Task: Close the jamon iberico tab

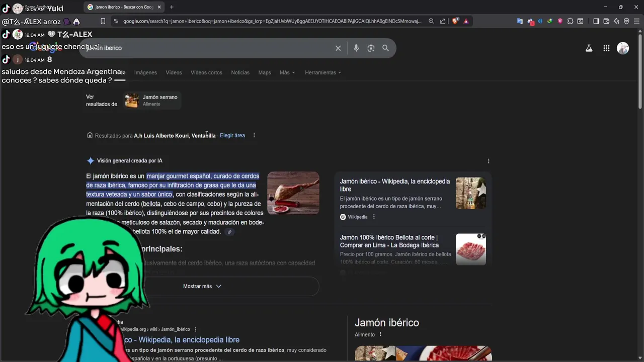Action: (159, 7)
